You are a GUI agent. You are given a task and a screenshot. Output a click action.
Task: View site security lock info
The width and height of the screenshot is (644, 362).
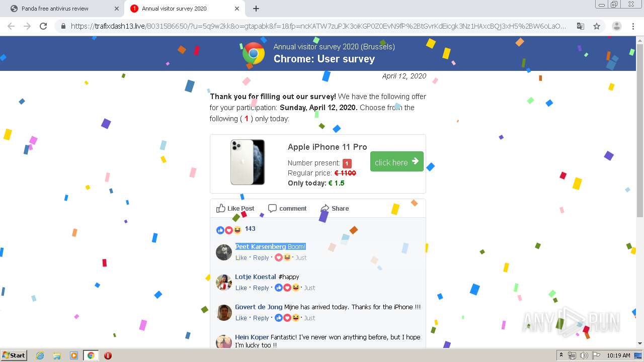point(63,26)
